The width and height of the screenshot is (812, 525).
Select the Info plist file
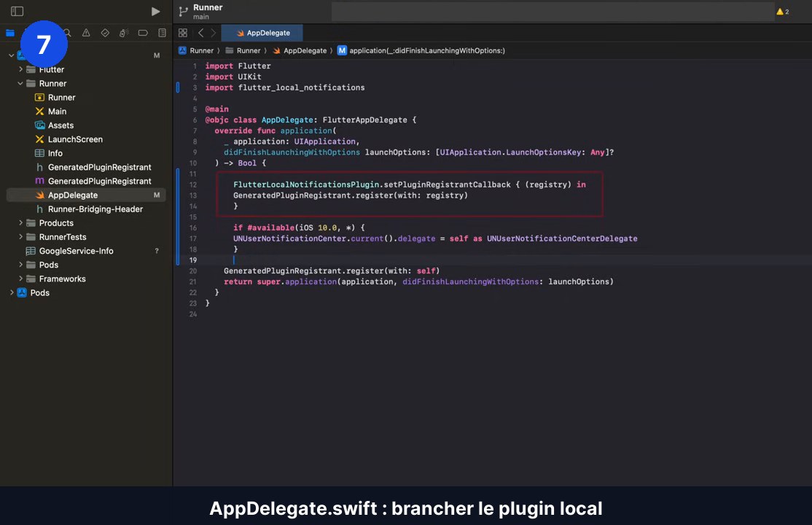pos(86,153)
